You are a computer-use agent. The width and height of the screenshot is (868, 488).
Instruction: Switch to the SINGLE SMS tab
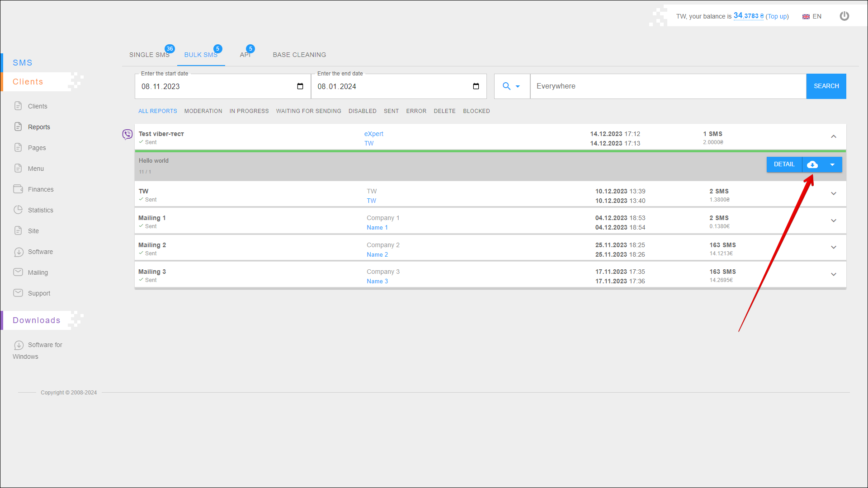click(149, 55)
